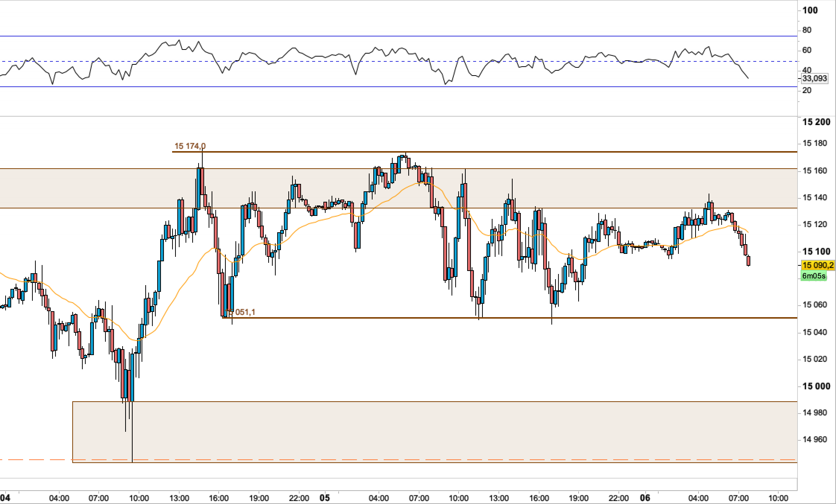Click the 15 200 price axis label
The height and width of the screenshot is (504, 836).
pos(816,122)
